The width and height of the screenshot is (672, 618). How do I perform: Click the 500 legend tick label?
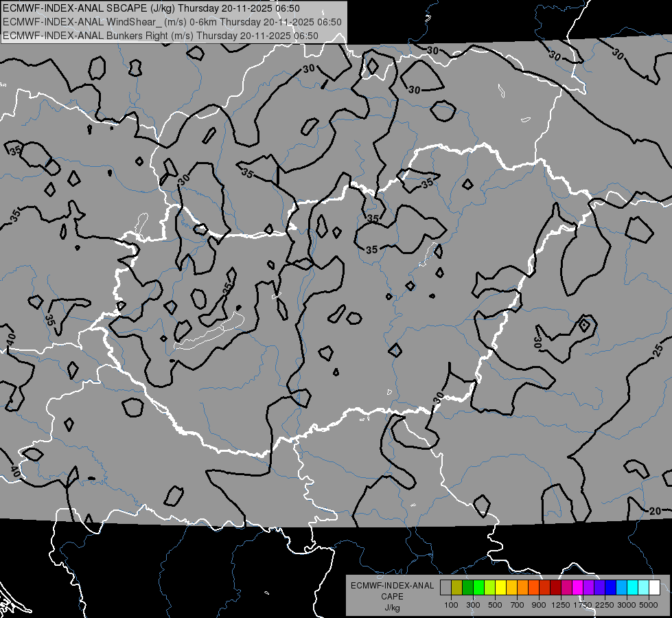[495, 605]
